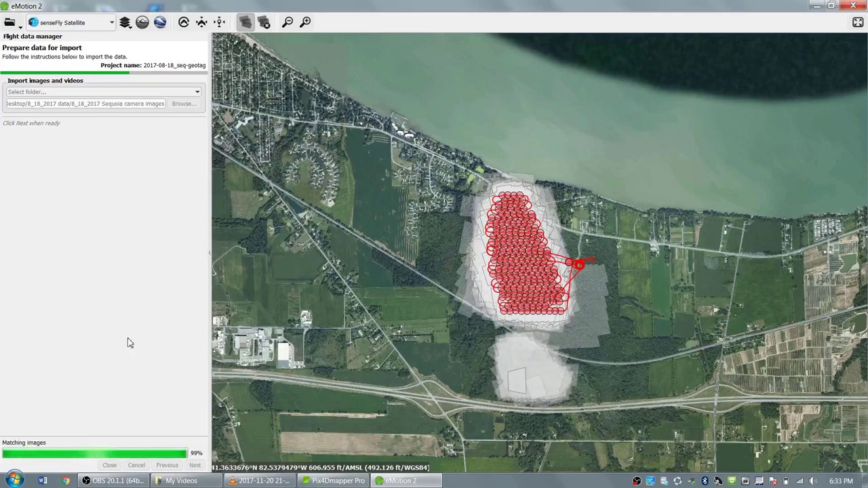The width and height of the screenshot is (868, 488).
Task: Switch to My Videos taskbar window
Action: tap(185, 481)
